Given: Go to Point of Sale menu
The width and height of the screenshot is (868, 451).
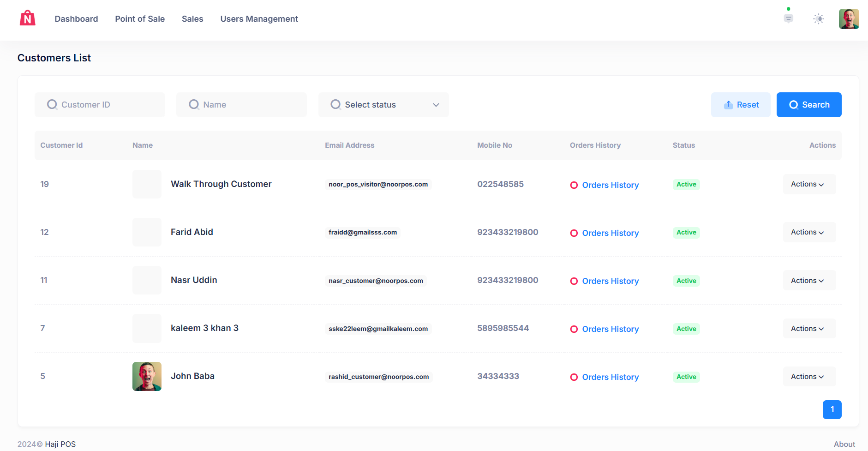Looking at the screenshot, I should click(140, 19).
